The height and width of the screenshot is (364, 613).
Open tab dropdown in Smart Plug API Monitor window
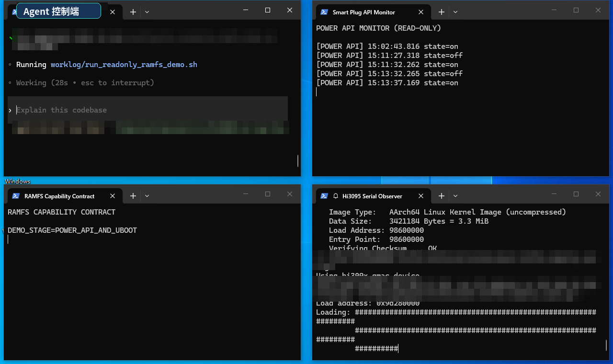tap(455, 12)
